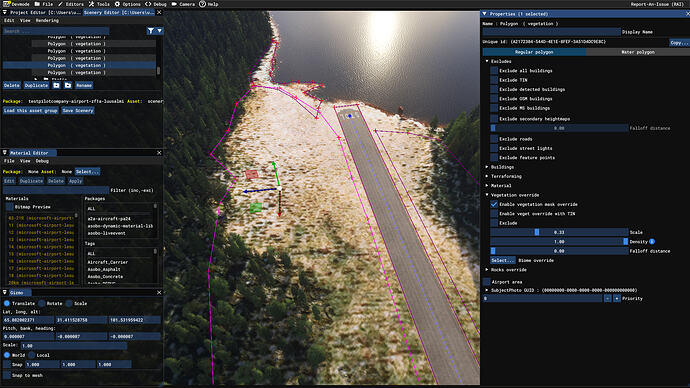Uncheck Enable vegetation mask override
690x388 pixels.
[x=494, y=205]
